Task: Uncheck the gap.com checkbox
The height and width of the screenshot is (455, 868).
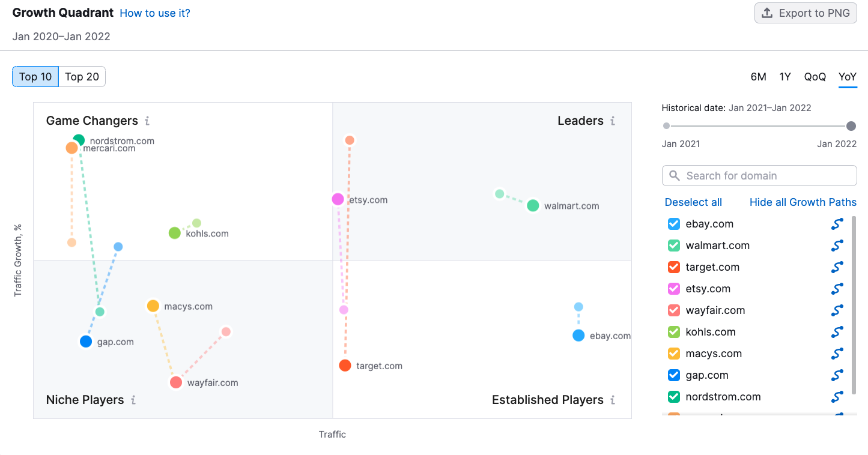Action: point(674,375)
